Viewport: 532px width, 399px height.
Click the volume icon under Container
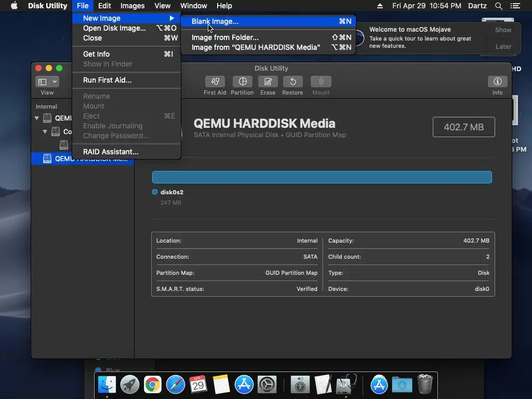[x=64, y=145]
